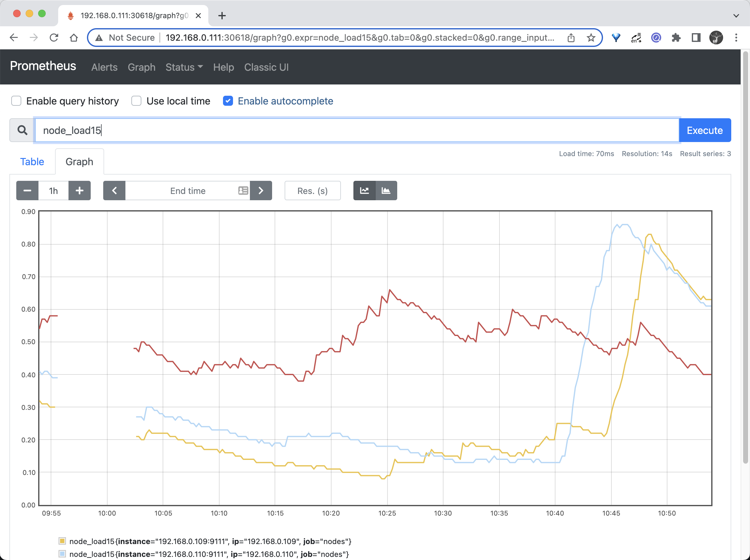Click the calendar/end time picker icon
The width and height of the screenshot is (750, 560).
point(243,190)
